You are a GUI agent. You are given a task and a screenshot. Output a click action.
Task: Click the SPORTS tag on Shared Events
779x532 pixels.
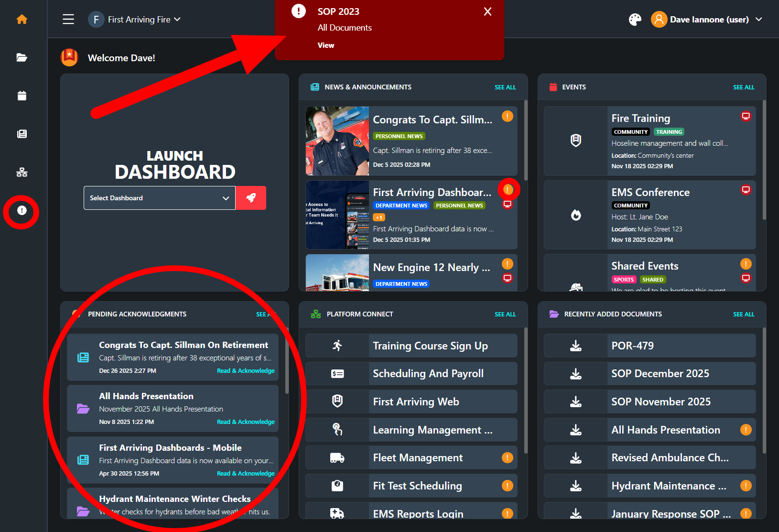point(624,280)
